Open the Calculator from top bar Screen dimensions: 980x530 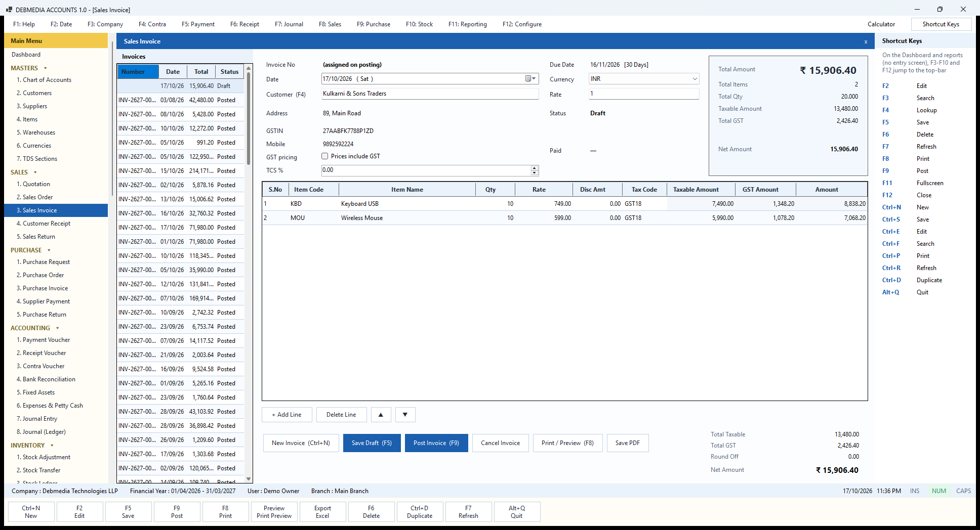coord(881,24)
